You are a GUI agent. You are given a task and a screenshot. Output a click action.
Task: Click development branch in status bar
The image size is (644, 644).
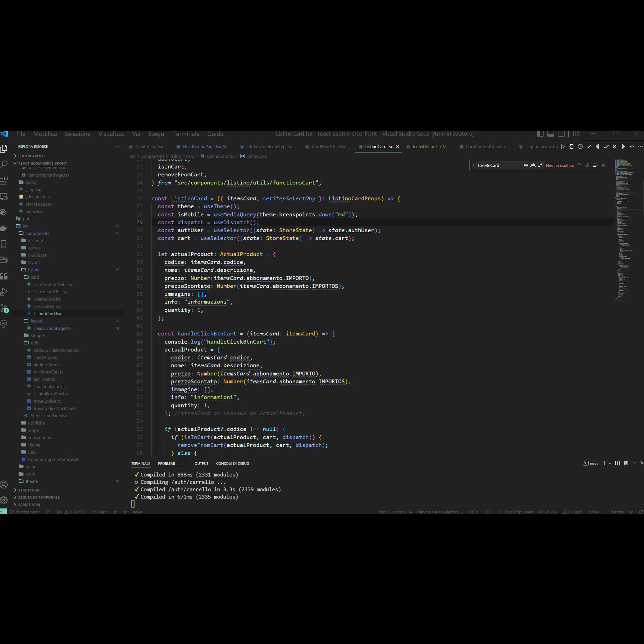point(25,512)
